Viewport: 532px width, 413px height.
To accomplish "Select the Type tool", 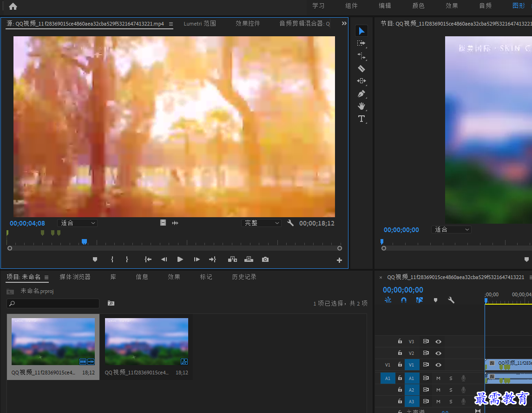I will coord(361,119).
